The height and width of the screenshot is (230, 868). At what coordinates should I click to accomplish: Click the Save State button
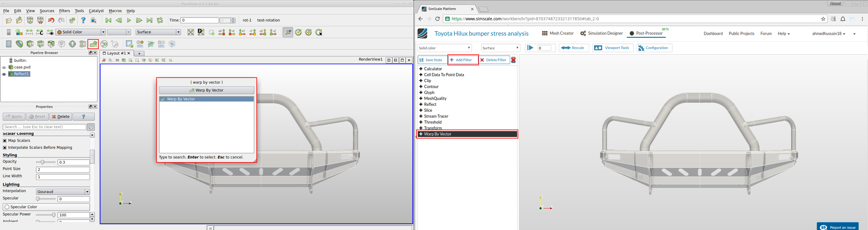click(x=433, y=60)
